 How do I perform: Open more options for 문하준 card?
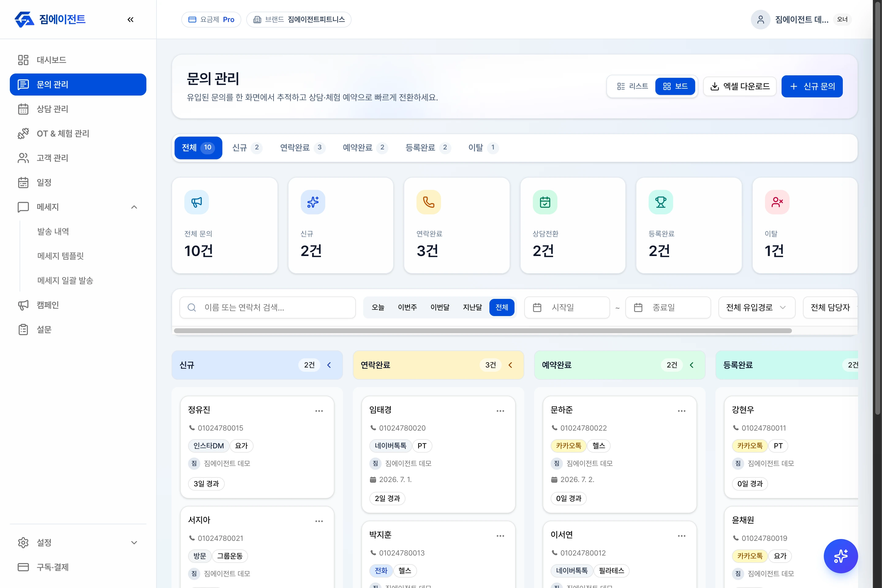(x=682, y=411)
